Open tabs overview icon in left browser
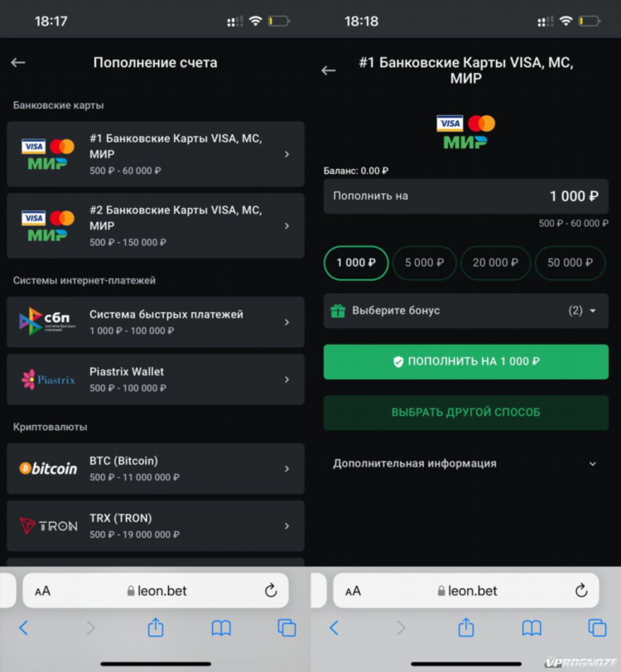This screenshot has width=621, height=672. (x=287, y=628)
